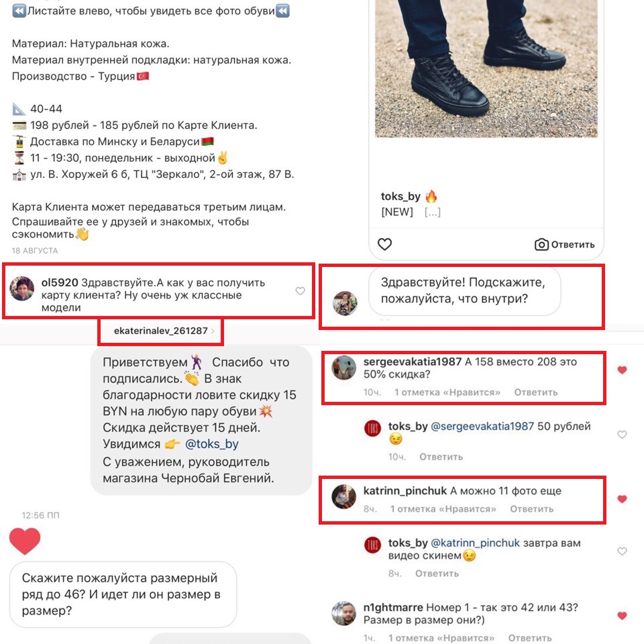Like toks_by reply '50 рублей'
This screenshot has height=644, width=644.
[622, 435]
